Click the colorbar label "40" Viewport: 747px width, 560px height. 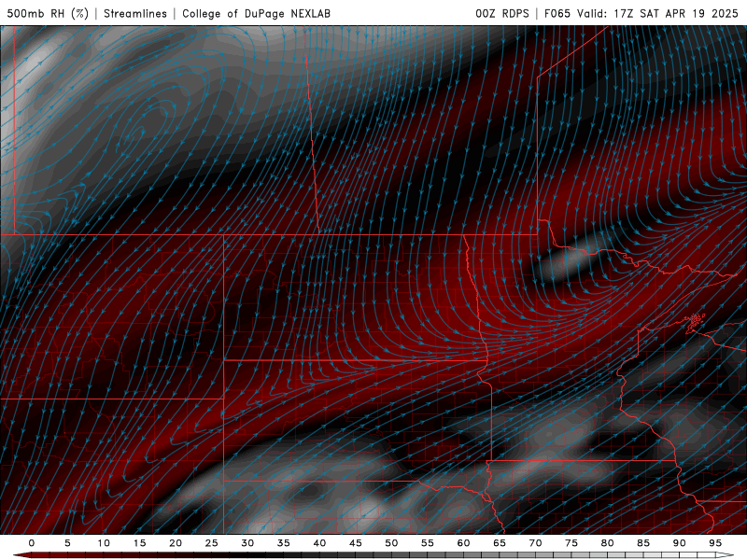coord(319,543)
